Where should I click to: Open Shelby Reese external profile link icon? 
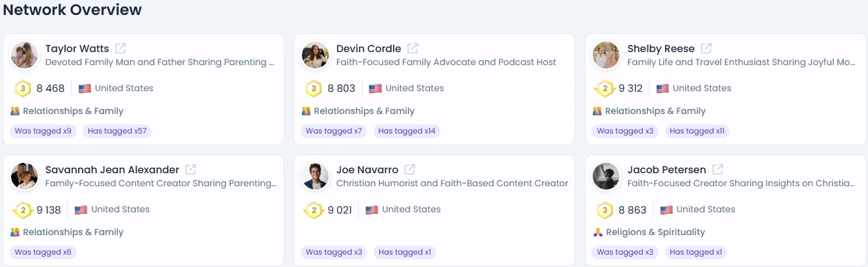click(706, 49)
